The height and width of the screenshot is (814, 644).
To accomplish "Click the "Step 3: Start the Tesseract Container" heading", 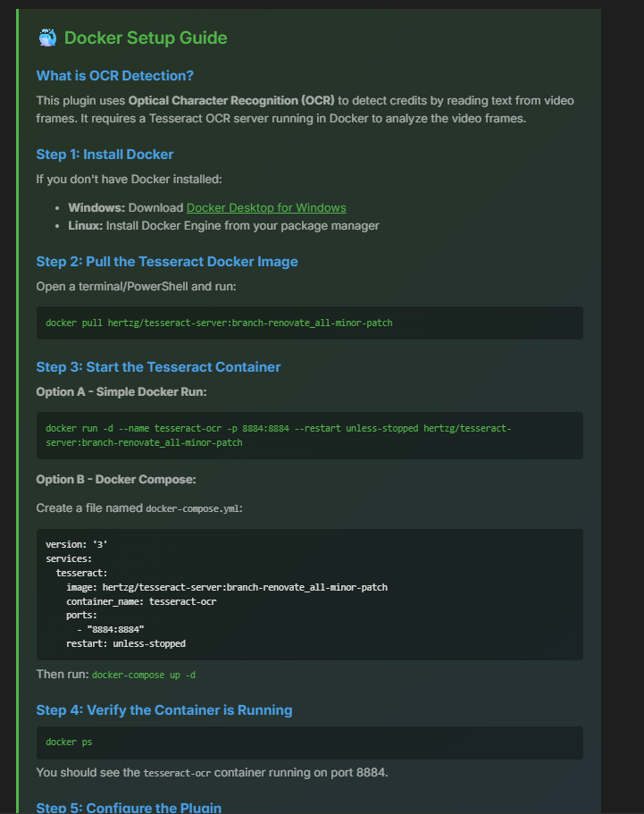I will 158,367.
